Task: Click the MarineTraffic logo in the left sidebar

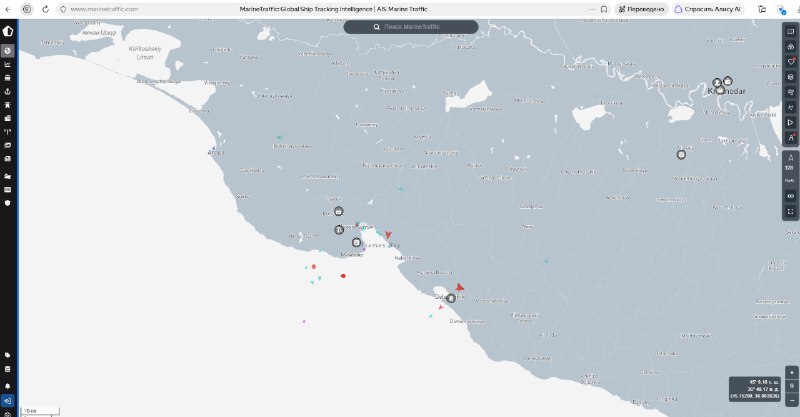Action: [x=8, y=31]
